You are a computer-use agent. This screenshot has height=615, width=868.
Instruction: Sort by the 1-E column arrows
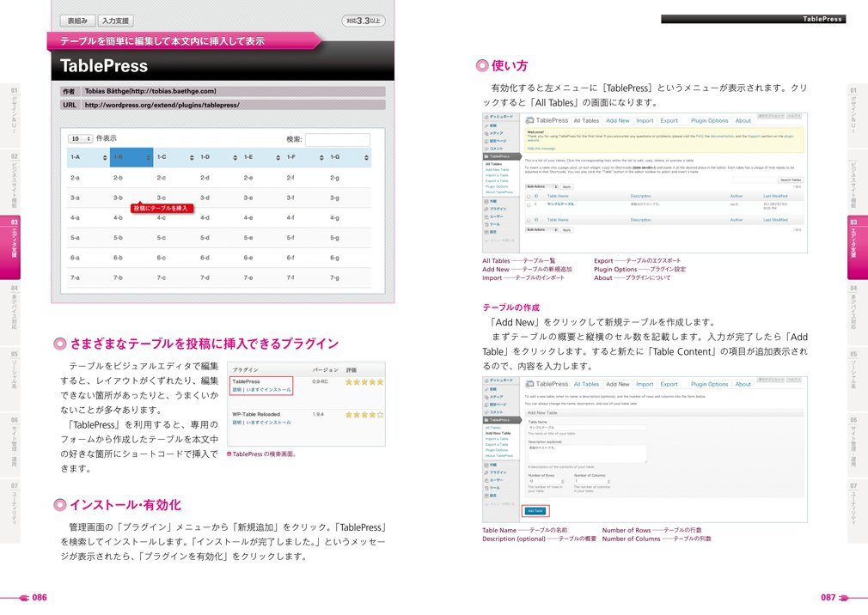278,158
